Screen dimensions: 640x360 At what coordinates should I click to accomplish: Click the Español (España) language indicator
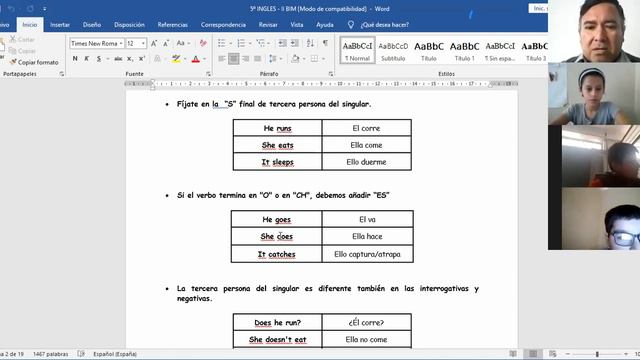(115, 354)
